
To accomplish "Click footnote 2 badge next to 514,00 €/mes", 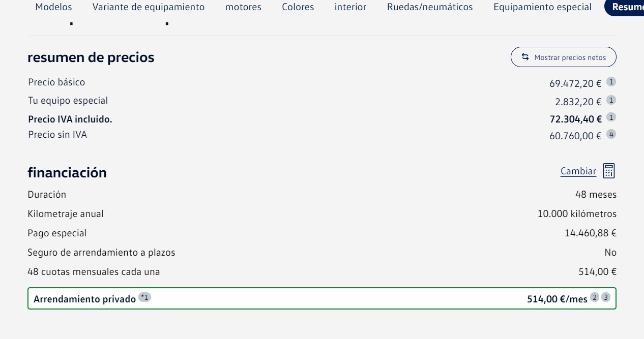I will pyautogui.click(x=595, y=297).
